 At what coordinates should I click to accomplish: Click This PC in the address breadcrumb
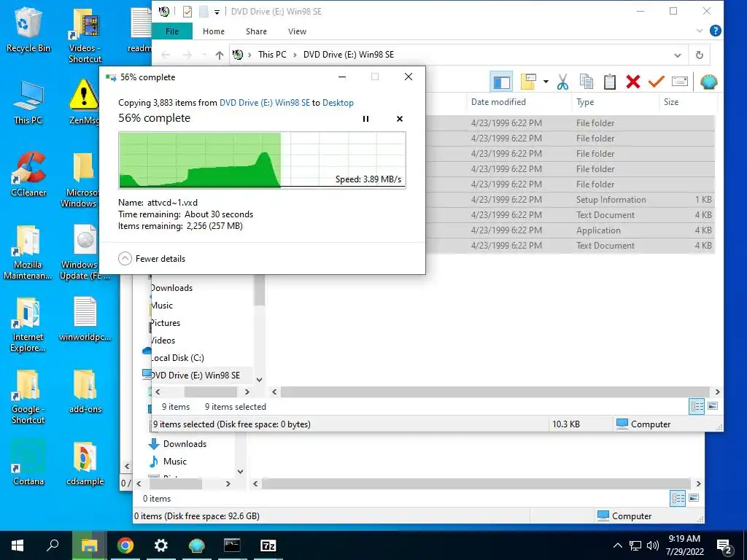point(272,55)
